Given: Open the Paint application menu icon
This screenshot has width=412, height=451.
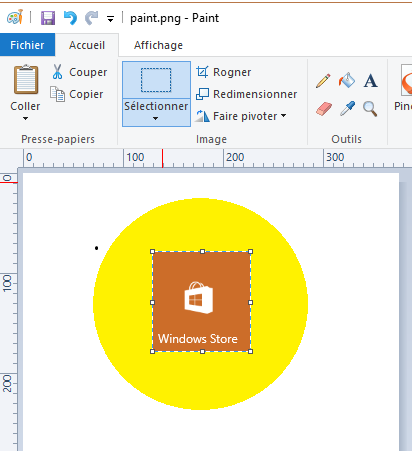Looking at the screenshot, I should tap(15, 17).
